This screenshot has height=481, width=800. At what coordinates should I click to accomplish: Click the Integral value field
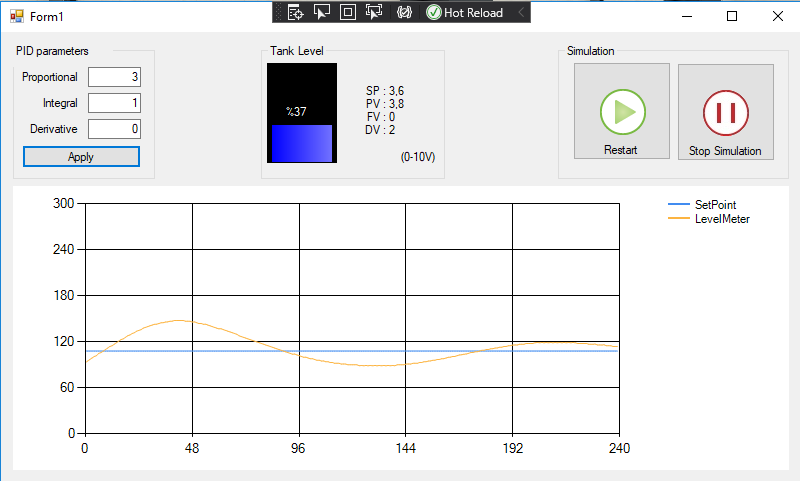tap(114, 103)
